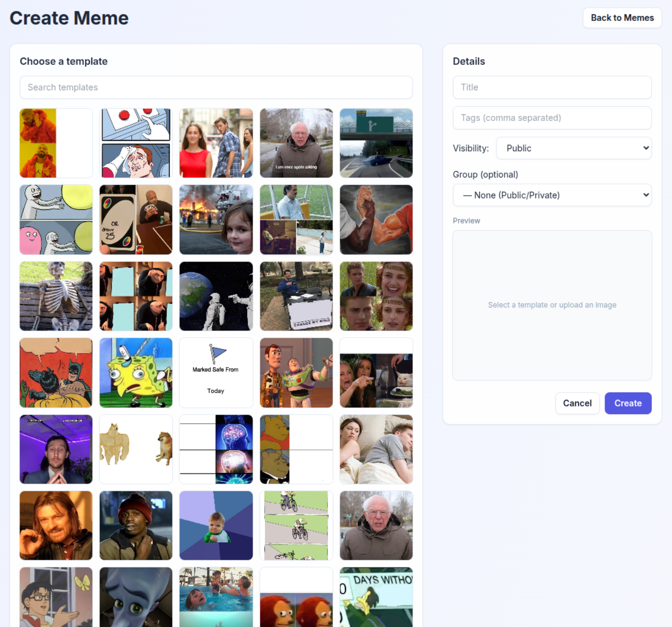Select the Woman Yelling at Cat template

(x=376, y=373)
